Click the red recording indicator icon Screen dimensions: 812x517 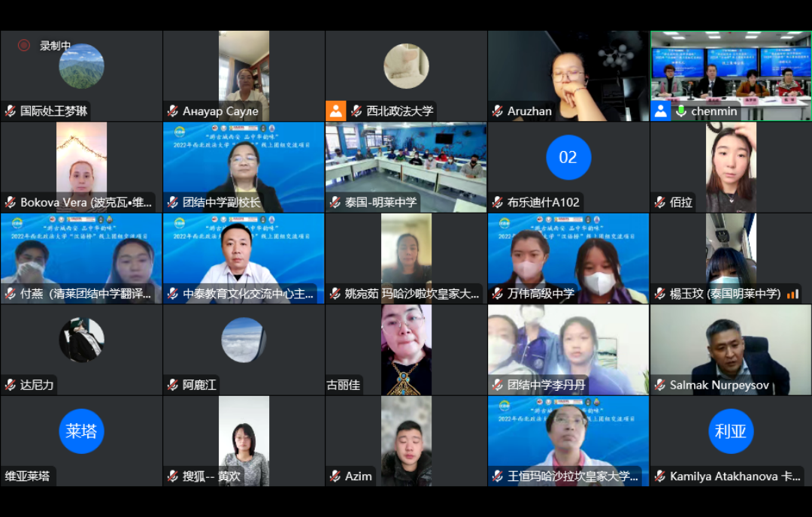point(24,46)
